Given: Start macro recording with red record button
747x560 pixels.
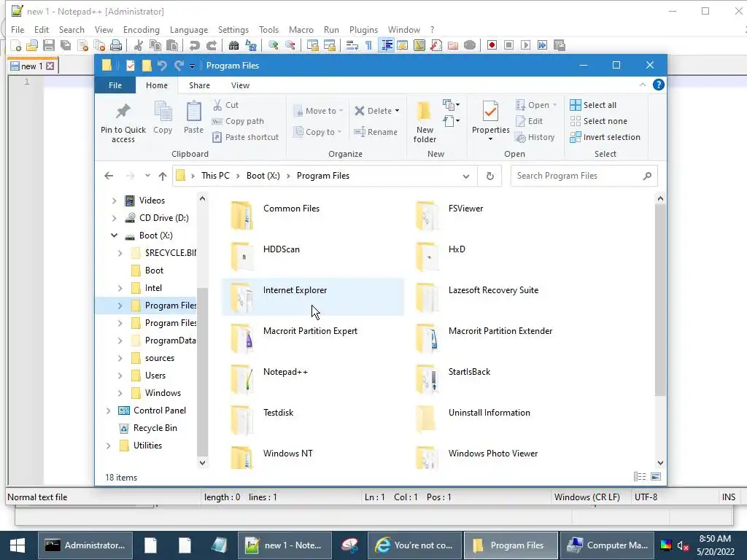Looking at the screenshot, I should (492, 45).
